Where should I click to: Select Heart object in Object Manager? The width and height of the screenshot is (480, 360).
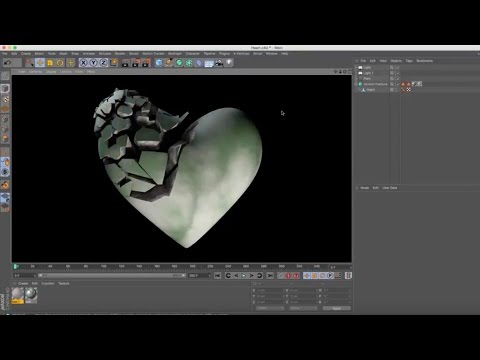[371, 90]
